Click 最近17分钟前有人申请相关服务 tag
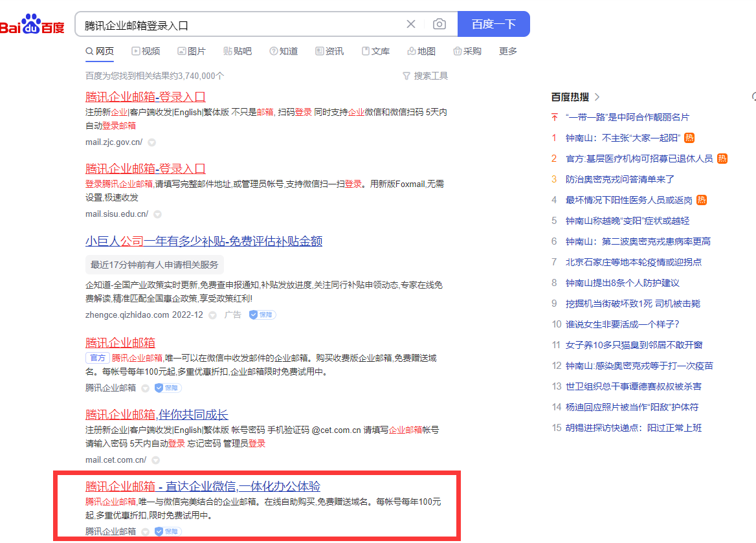The width and height of the screenshot is (756, 543). pos(154,265)
